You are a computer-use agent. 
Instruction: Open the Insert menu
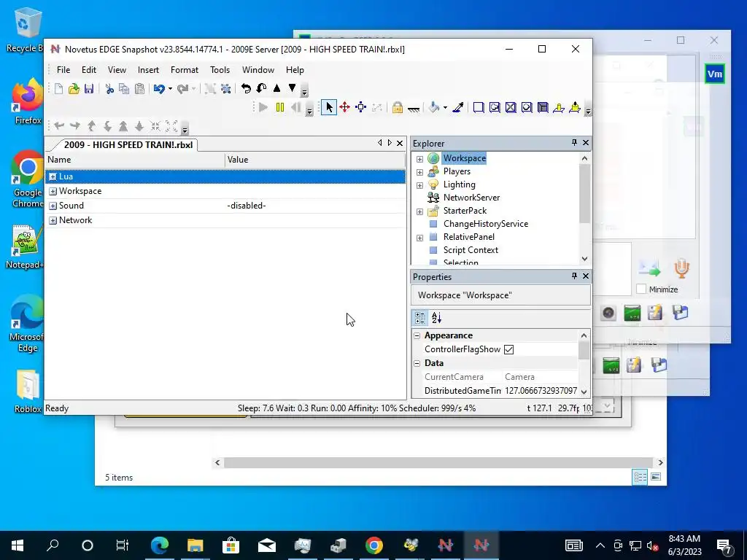(x=148, y=69)
